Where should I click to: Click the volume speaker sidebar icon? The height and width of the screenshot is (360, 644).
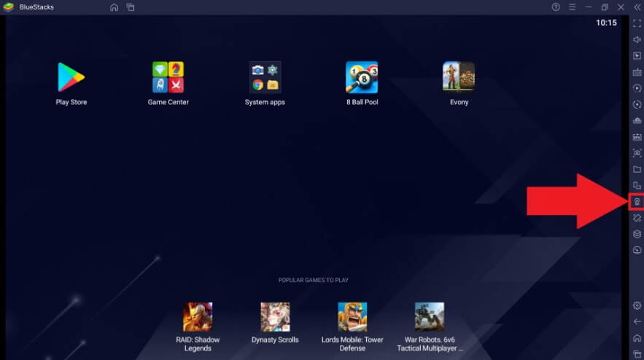(637, 39)
